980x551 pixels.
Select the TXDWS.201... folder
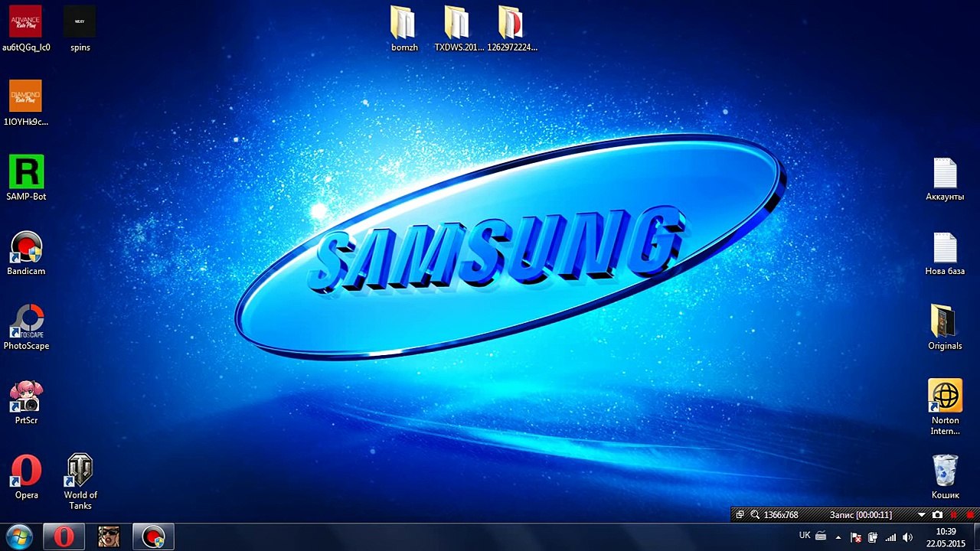pyautogui.click(x=459, y=28)
